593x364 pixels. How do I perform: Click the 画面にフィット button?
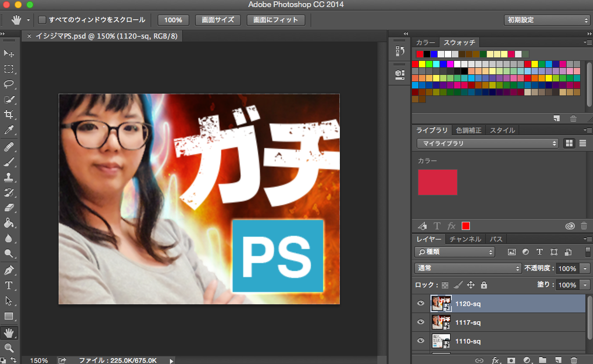pos(276,20)
